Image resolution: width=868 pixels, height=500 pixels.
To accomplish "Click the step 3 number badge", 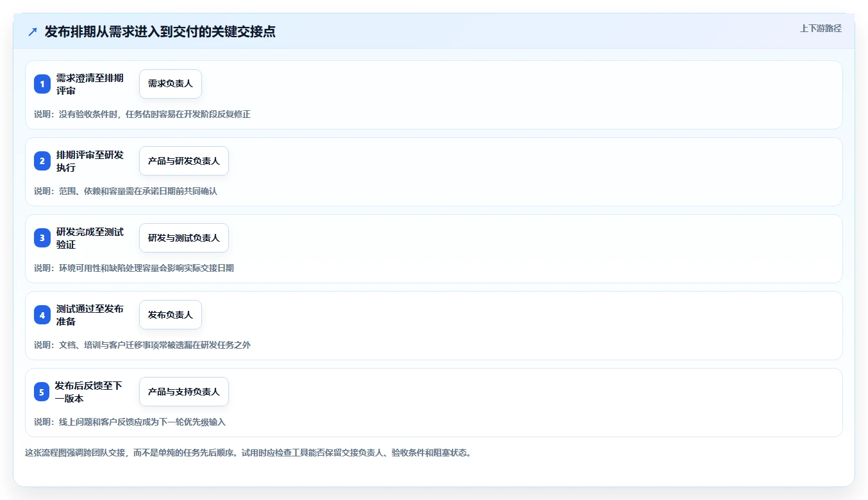I will [42, 238].
